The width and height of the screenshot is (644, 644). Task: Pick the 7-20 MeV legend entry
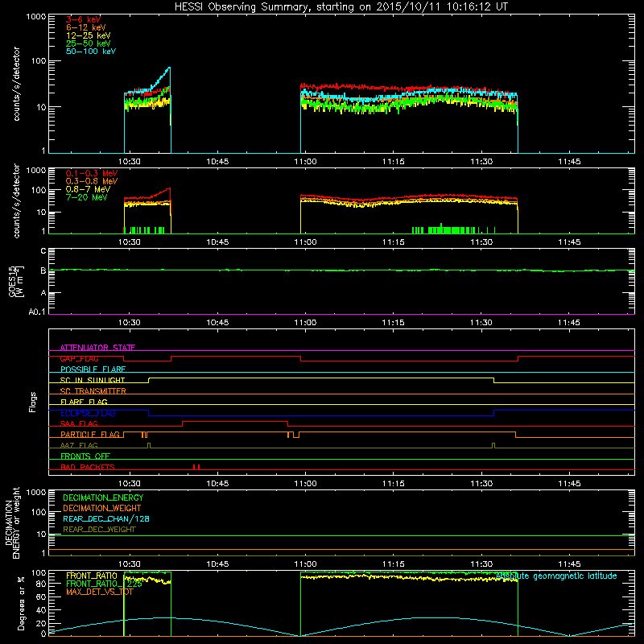click(87, 197)
